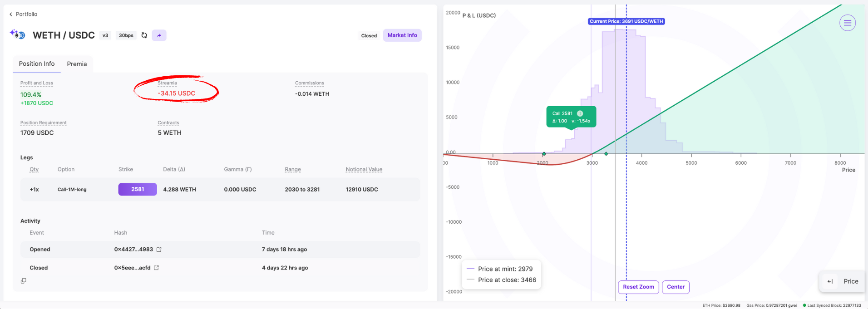Click the lower range diamond marker near 2000
Viewport: 868px width, 309px height.
coord(544,154)
